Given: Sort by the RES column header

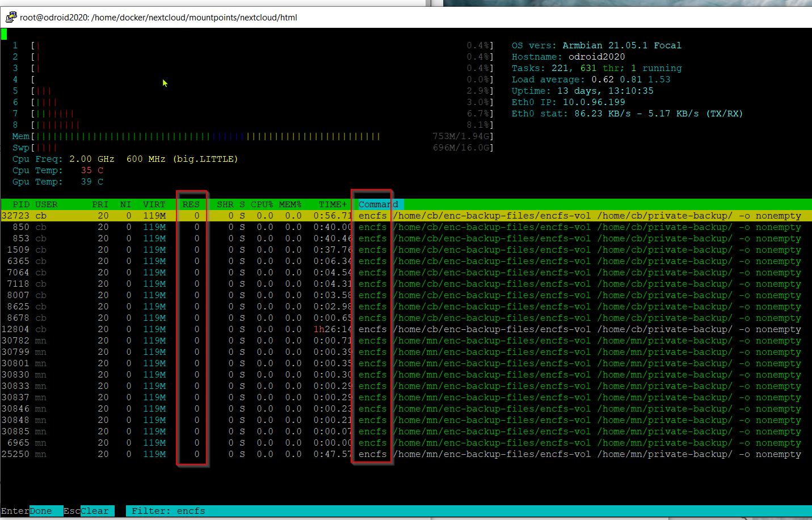Looking at the screenshot, I should tap(191, 204).
